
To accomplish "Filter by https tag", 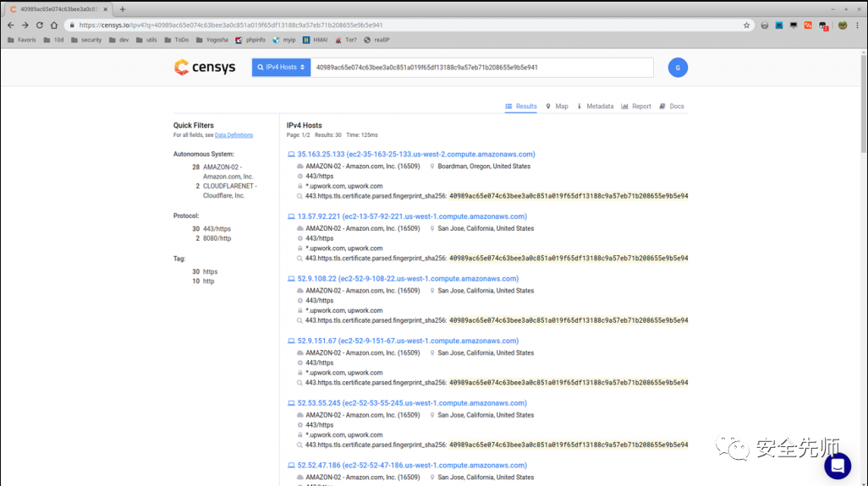I will click(x=210, y=271).
